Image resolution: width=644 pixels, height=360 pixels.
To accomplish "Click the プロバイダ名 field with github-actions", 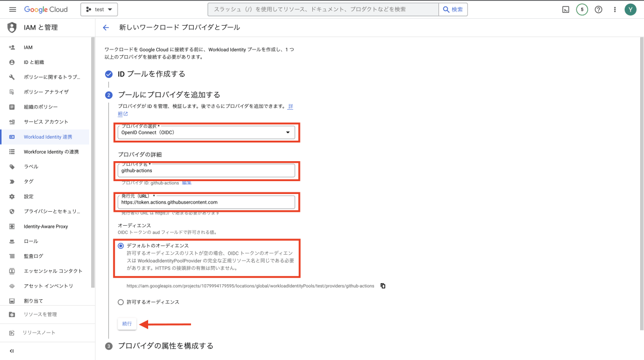I will click(206, 170).
